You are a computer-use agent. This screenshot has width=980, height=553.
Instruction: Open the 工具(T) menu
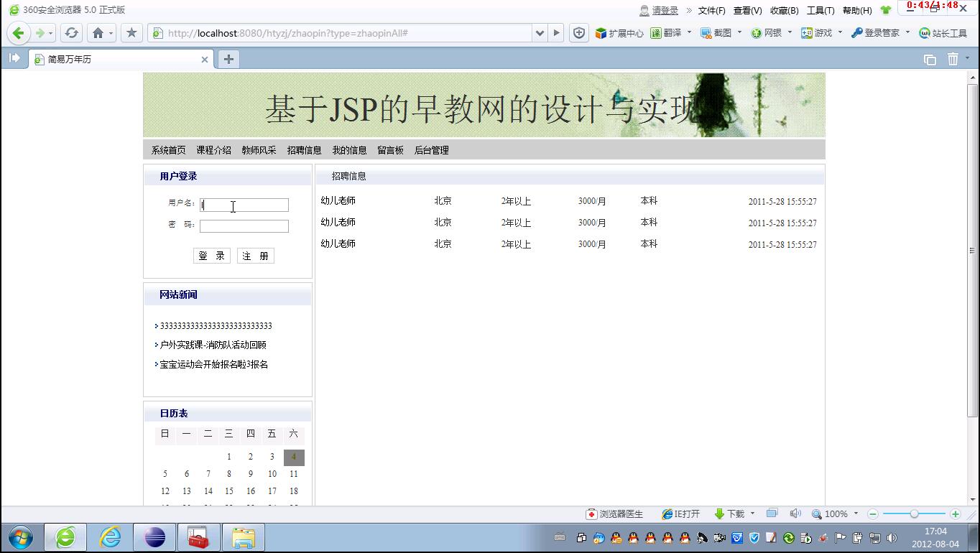tap(820, 10)
